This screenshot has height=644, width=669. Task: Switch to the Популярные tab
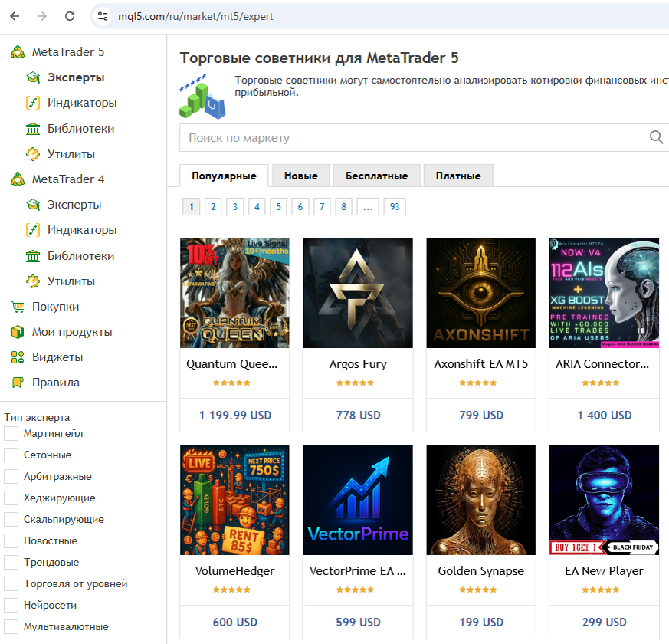(x=224, y=176)
